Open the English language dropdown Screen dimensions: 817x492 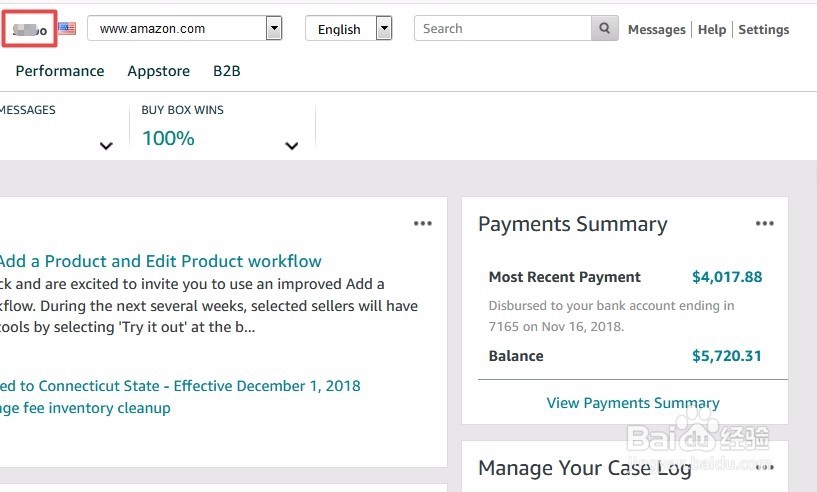(x=383, y=29)
